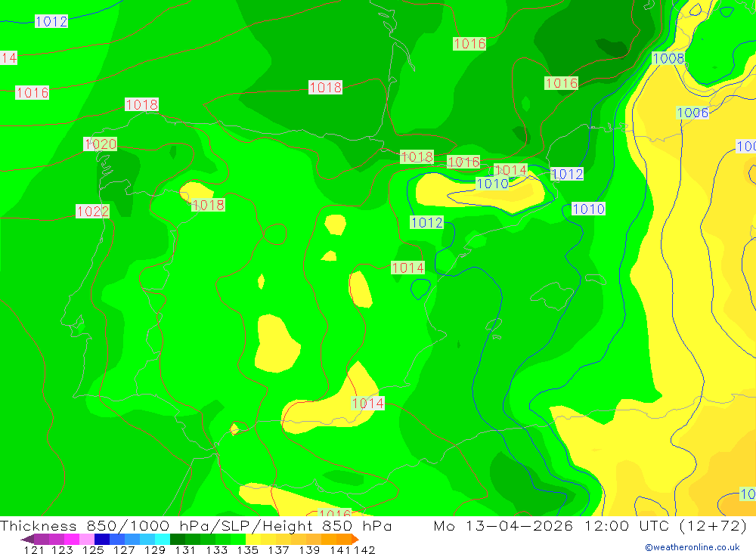The height and width of the screenshot is (554, 756).
Task: Click the legend value 125
Action: point(93,549)
